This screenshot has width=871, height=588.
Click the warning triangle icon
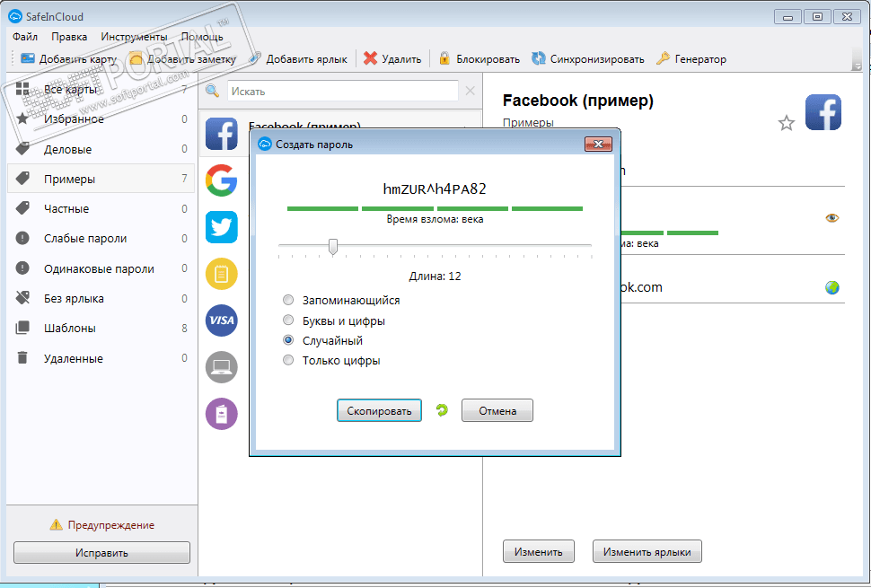pos(56,524)
